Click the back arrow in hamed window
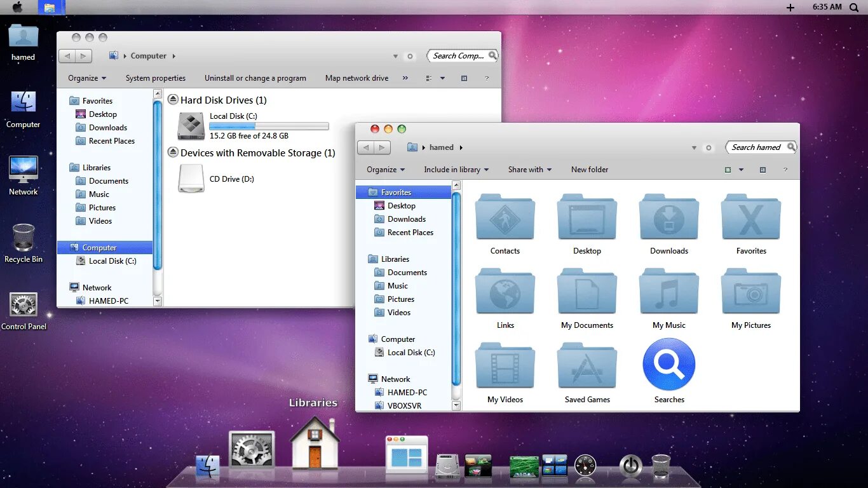Screen dimensions: 868x488 tap(365, 147)
